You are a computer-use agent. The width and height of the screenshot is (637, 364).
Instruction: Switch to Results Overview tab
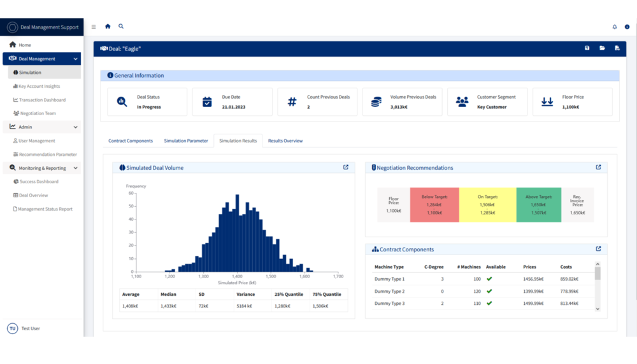[285, 141]
